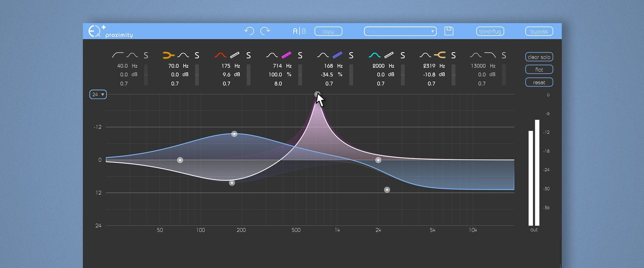Image resolution: width=644 pixels, height=268 pixels.
Task: Solo the 714 Hz band
Action: click(300, 55)
